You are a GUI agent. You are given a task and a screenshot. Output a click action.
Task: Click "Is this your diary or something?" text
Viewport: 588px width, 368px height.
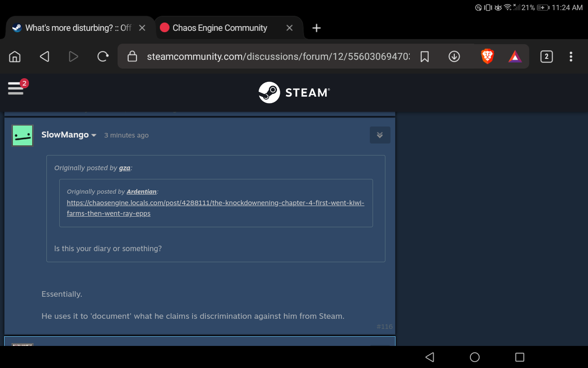(x=108, y=248)
